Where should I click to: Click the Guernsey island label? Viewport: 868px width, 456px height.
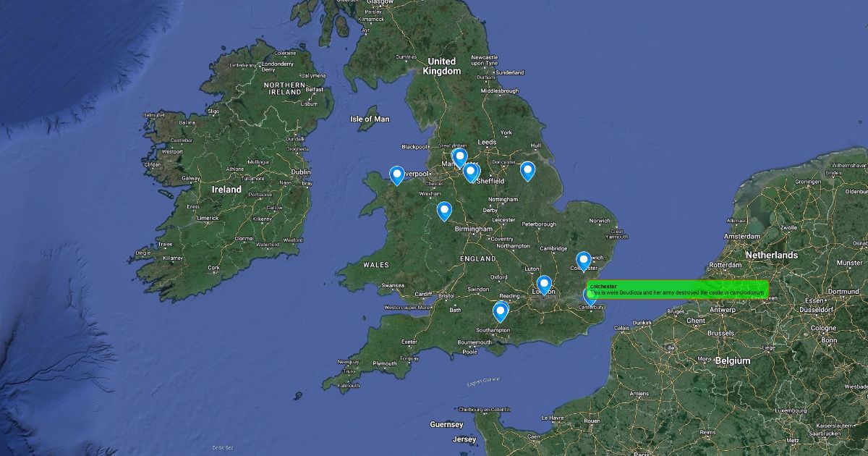(446, 425)
